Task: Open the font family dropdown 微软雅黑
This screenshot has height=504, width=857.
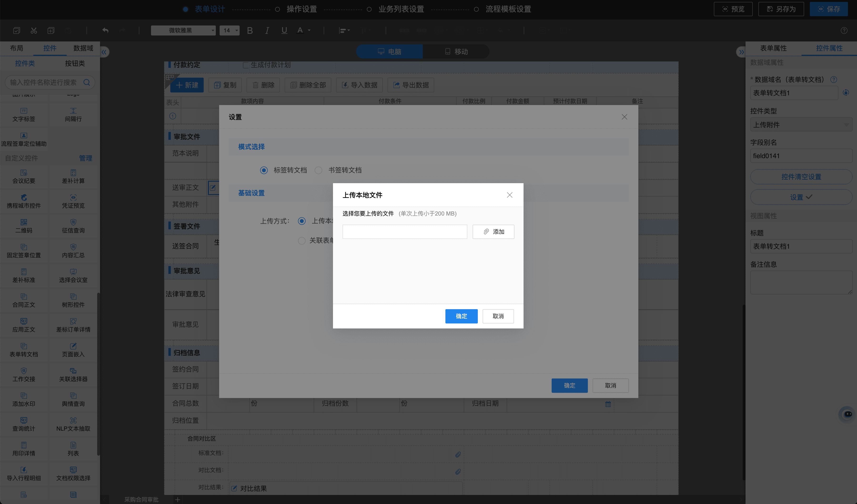Action: click(x=183, y=31)
